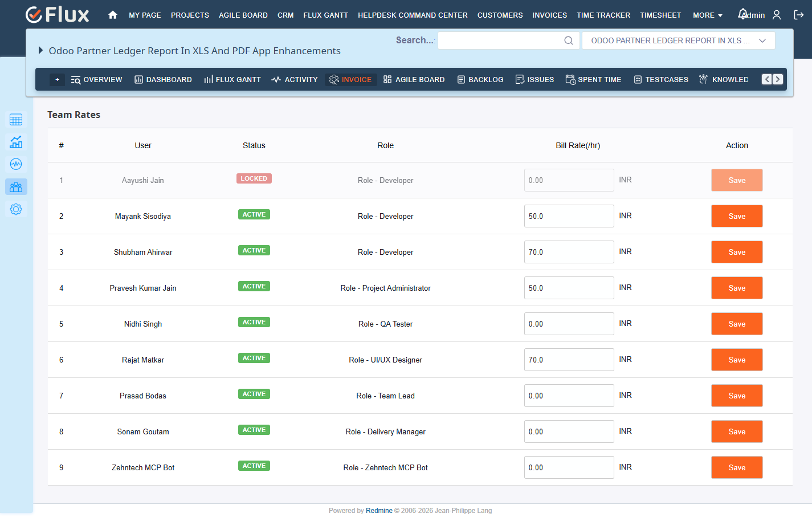Image resolution: width=812 pixels, height=517 pixels.
Task: Expand the project title triangle
Action: 40,50
